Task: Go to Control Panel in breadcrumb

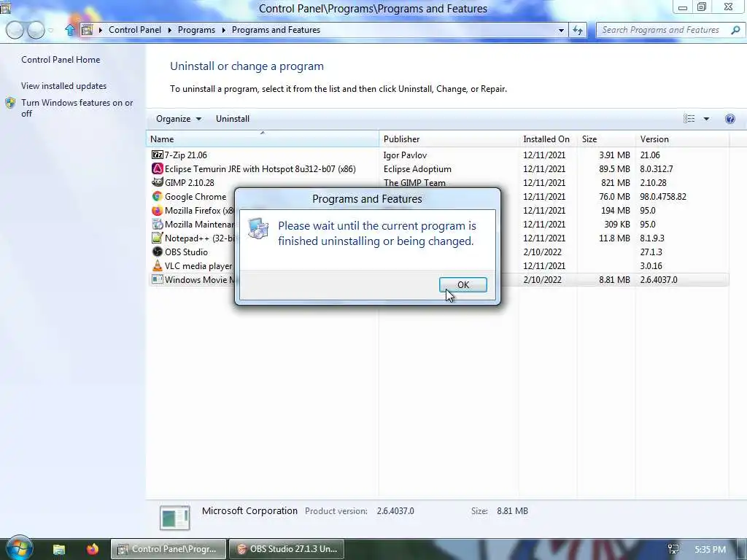Action: tap(135, 30)
